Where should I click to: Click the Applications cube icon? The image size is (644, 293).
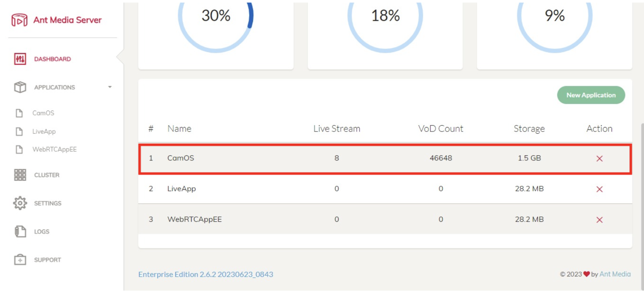(x=20, y=87)
